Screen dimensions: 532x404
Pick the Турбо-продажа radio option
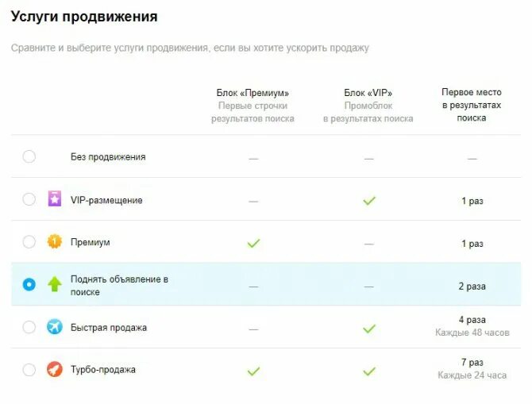[29, 370]
